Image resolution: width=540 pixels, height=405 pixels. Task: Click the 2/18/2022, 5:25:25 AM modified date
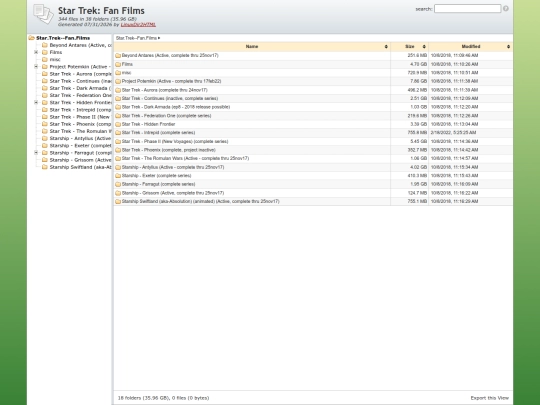[x=454, y=133]
